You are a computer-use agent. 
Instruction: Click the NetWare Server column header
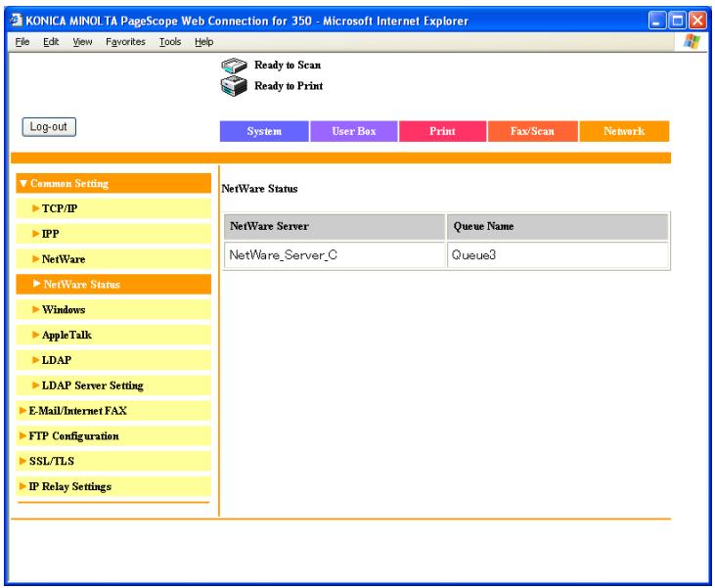tap(335, 226)
